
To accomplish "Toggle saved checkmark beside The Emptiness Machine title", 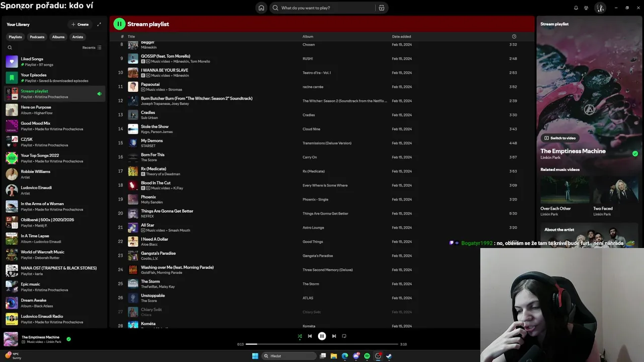I will pos(635,154).
